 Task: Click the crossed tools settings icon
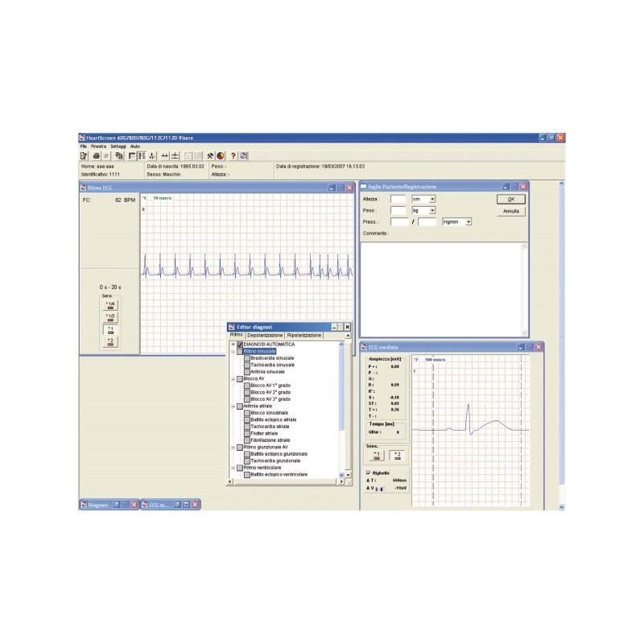click(x=209, y=155)
